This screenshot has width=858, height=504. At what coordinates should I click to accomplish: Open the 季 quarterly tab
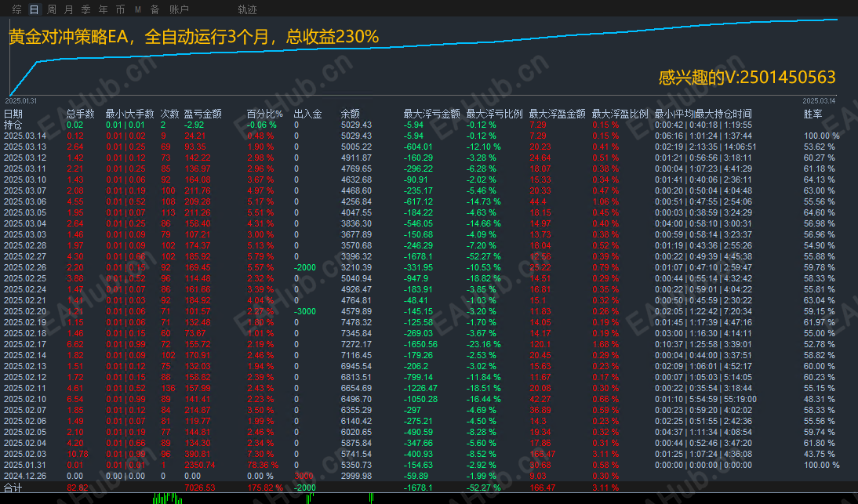click(86, 9)
